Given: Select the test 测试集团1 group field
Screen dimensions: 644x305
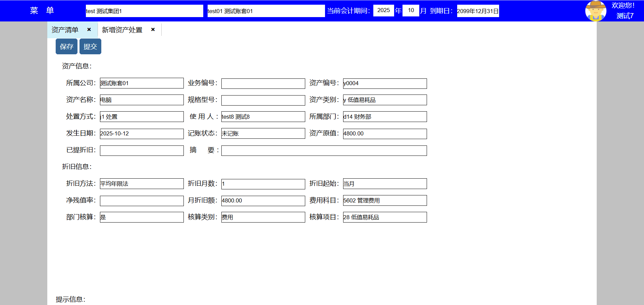Looking at the screenshot, I should (x=144, y=11).
